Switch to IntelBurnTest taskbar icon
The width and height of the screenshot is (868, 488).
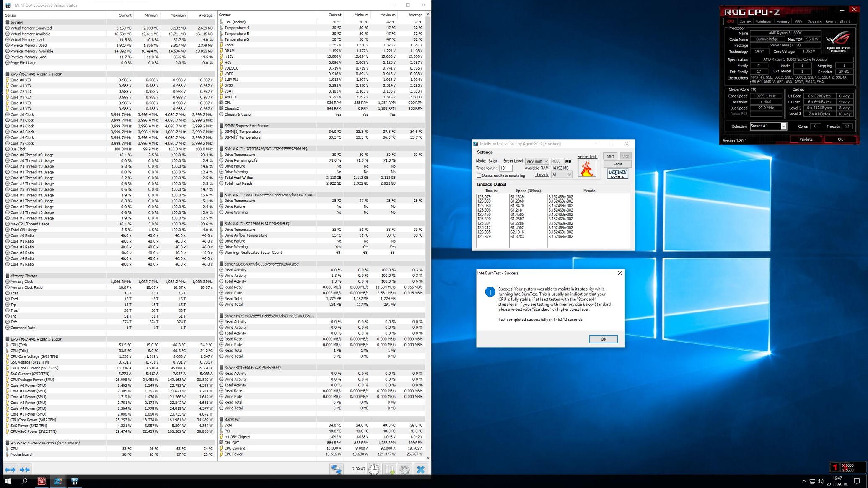(58, 481)
